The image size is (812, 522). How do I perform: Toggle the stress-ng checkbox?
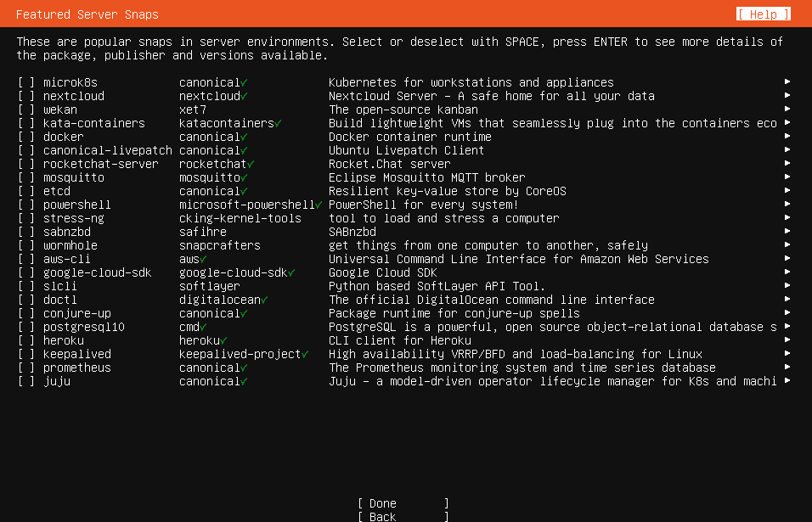coord(26,218)
